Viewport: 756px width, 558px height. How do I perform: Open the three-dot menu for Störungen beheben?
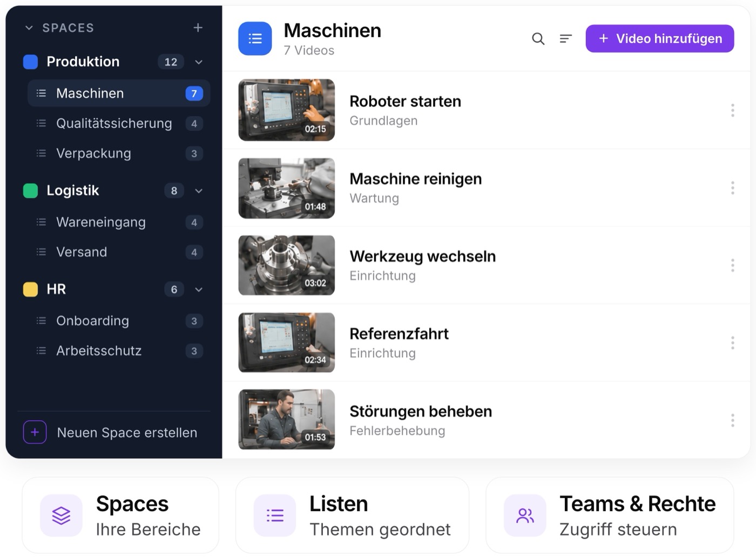pos(732,420)
